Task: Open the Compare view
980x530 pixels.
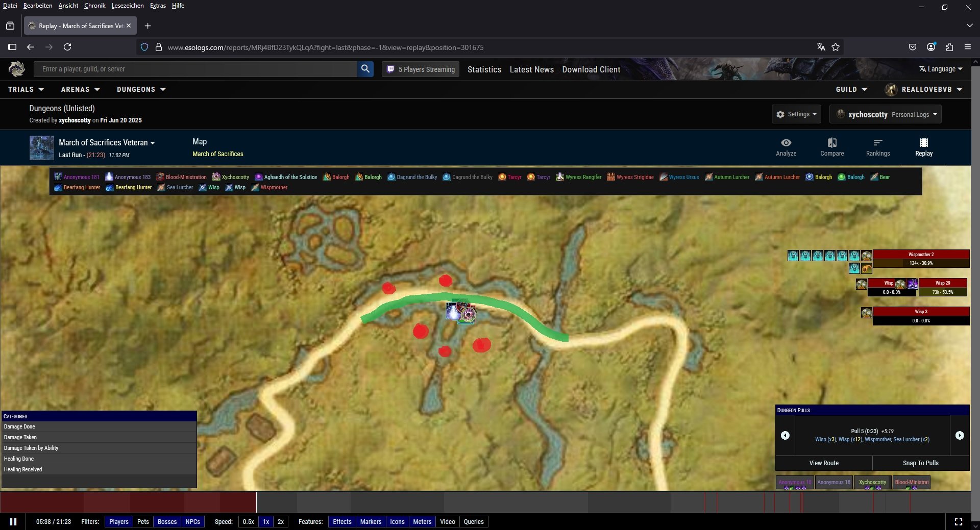Action: point(832,147)
